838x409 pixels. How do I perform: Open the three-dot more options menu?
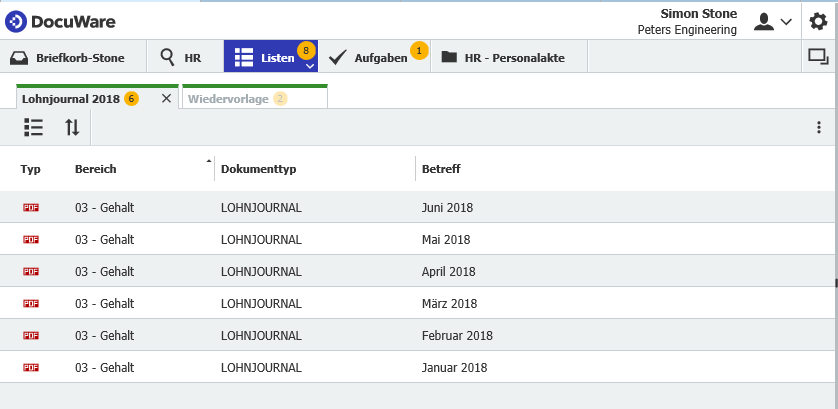click(818, 127)
